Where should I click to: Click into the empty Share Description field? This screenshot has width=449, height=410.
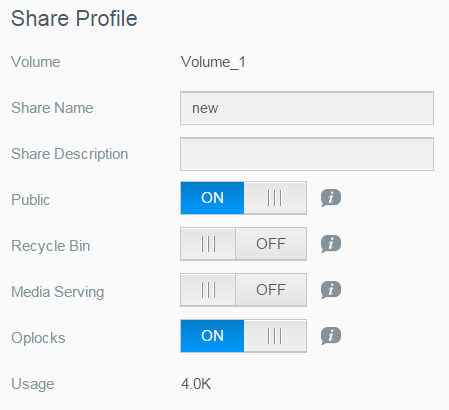(x=307, y=154)
